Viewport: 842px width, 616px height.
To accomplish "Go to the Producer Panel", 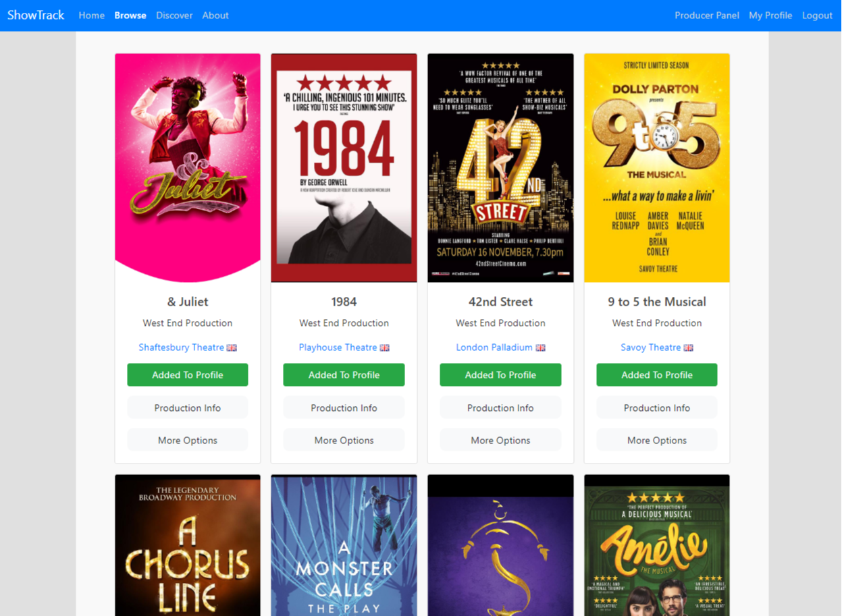I will 707,15.
